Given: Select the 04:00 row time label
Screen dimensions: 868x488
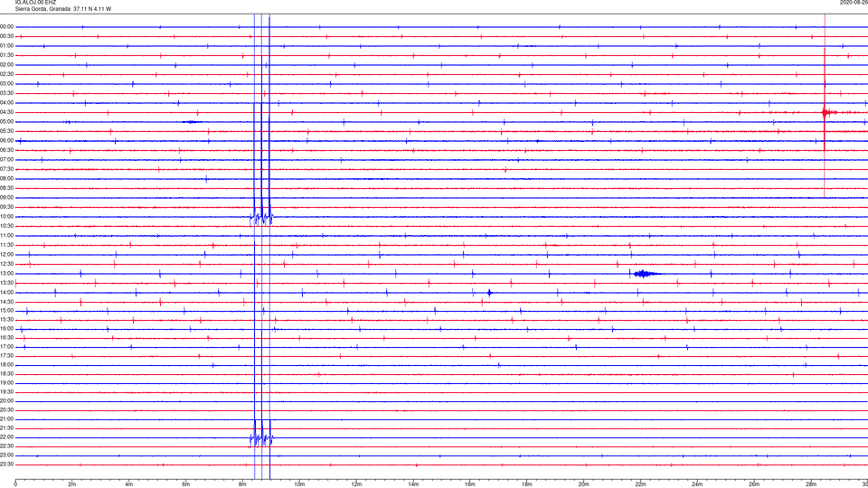Looking at the screenshot, I should 6,102.
